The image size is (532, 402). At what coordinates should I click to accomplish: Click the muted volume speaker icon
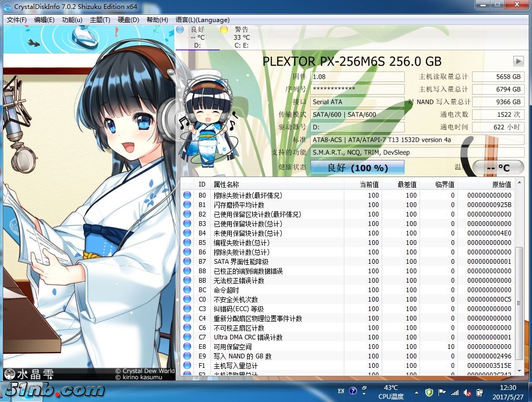point(467,393)
